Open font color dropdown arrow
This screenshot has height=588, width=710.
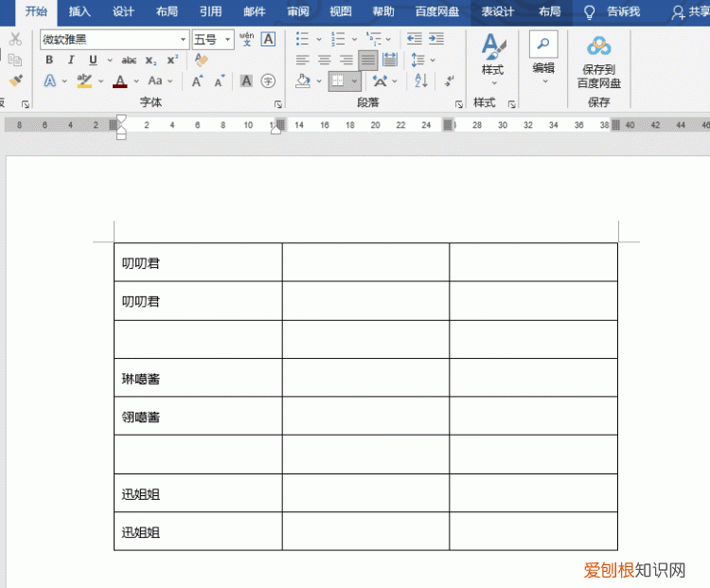tap(136, 81)
